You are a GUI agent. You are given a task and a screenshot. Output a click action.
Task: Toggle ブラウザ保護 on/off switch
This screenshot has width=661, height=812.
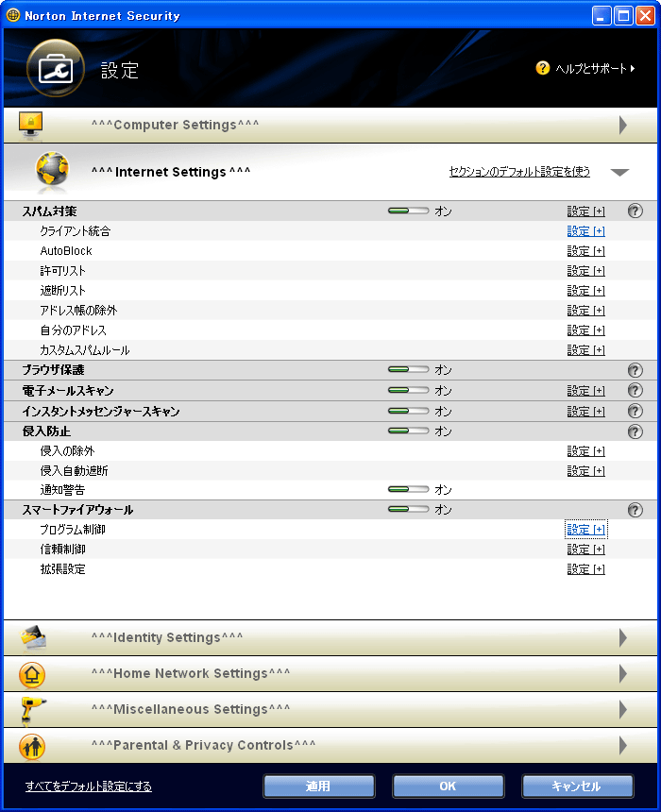coord(408,369)
